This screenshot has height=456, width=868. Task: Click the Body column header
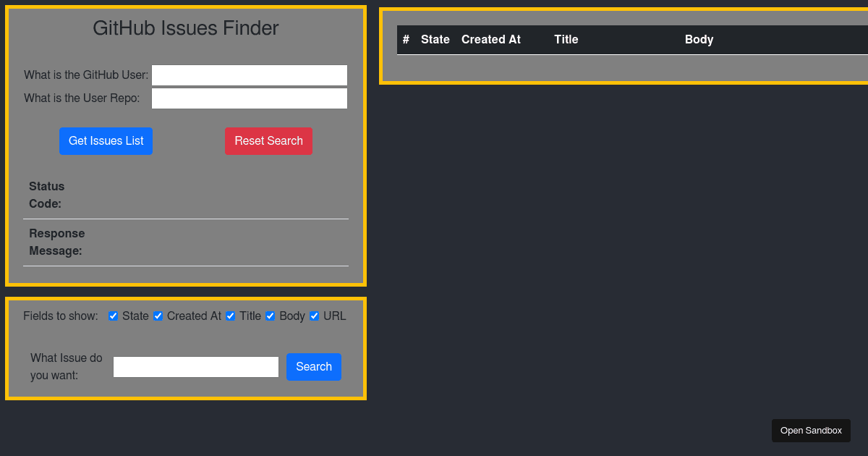(699, 40)
